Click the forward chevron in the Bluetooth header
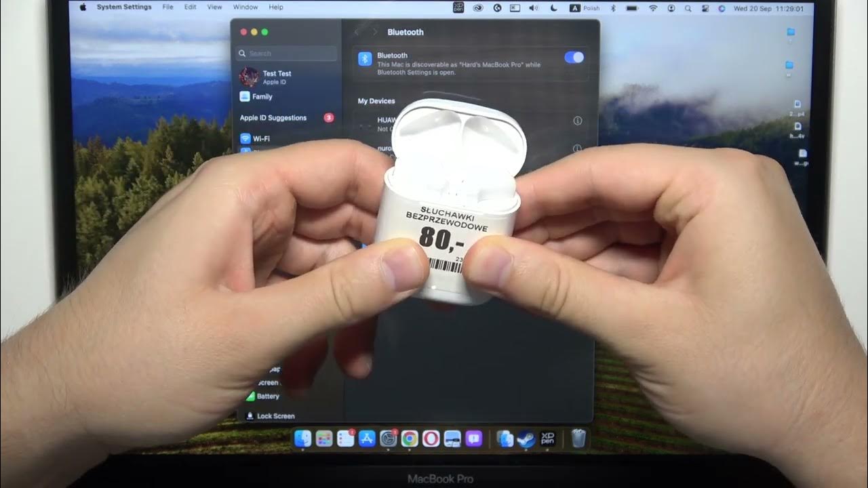Screen dimensions: 868x488 pyautogui.click(x=374, y=32)
